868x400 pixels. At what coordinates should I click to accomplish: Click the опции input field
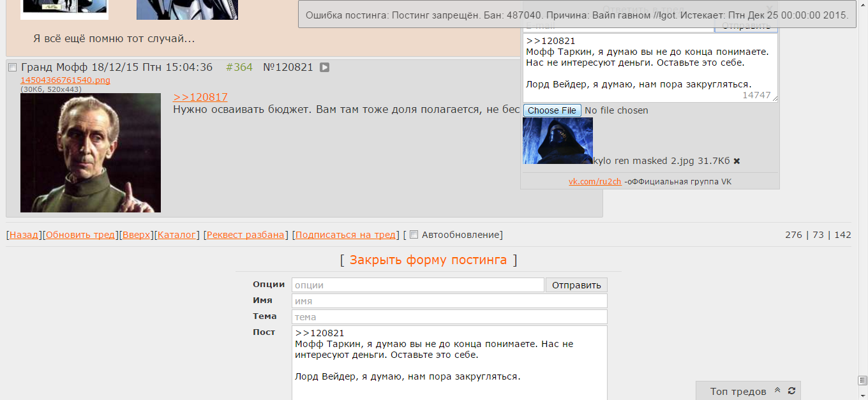[418, 285]
